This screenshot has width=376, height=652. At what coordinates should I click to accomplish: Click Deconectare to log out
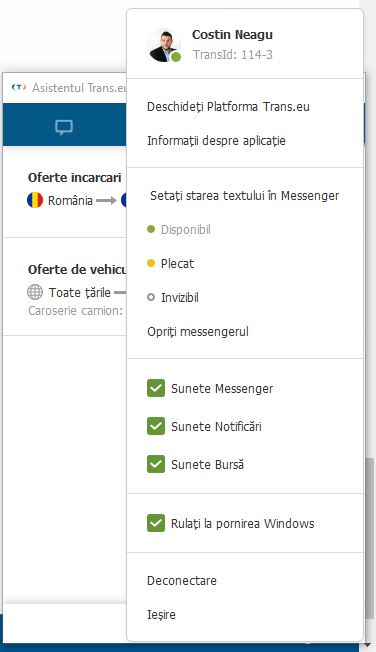pos(182,580)
